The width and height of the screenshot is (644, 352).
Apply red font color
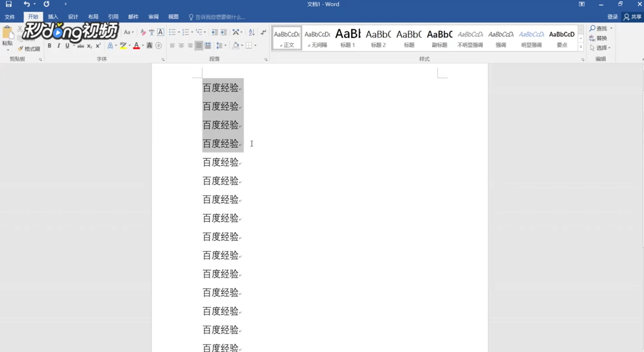click(137, 46)
